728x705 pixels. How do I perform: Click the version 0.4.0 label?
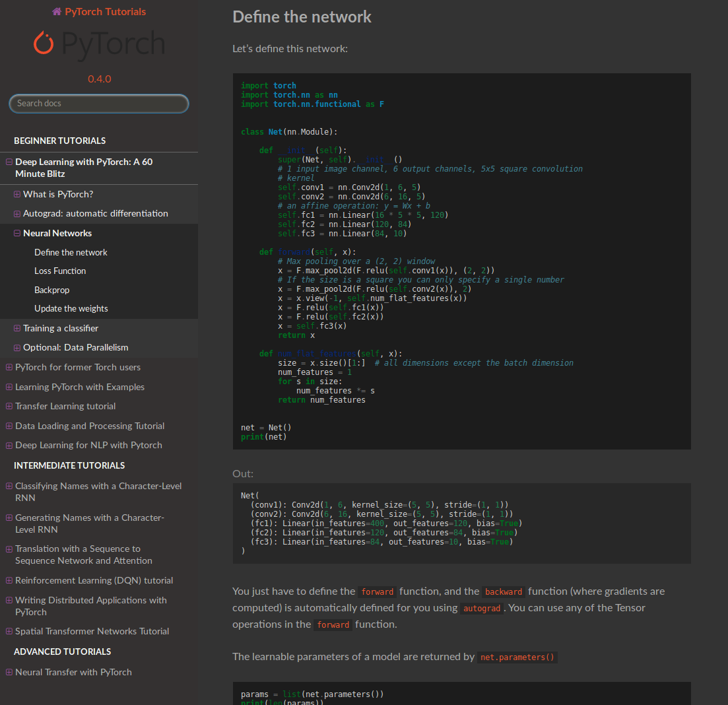point(98,79)
